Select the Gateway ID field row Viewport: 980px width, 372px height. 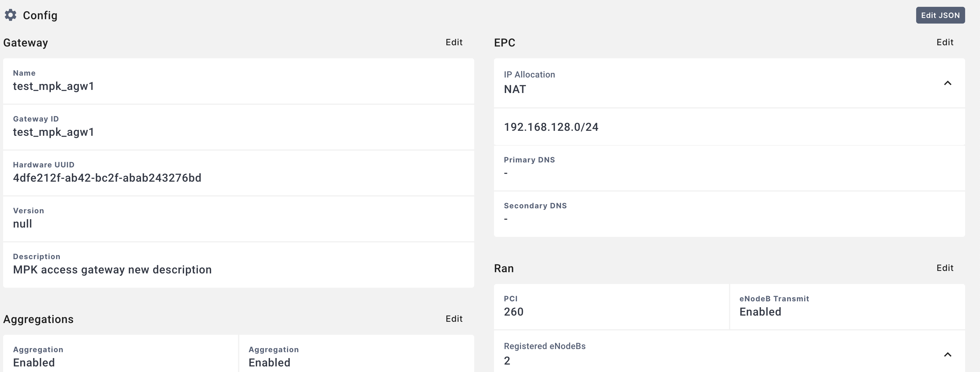[x=238, y=127]
